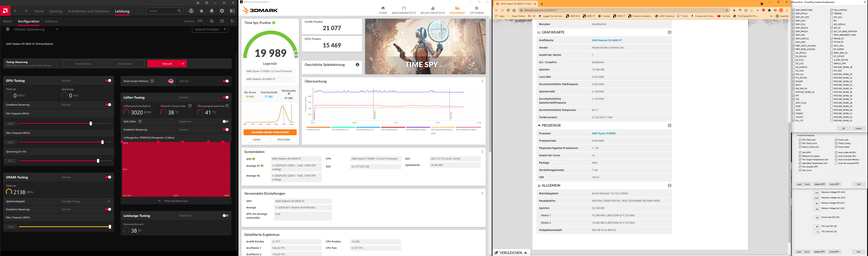
Task: Open the 3DMark OPTIONEN gear
Action: click(x=476, y=8)
